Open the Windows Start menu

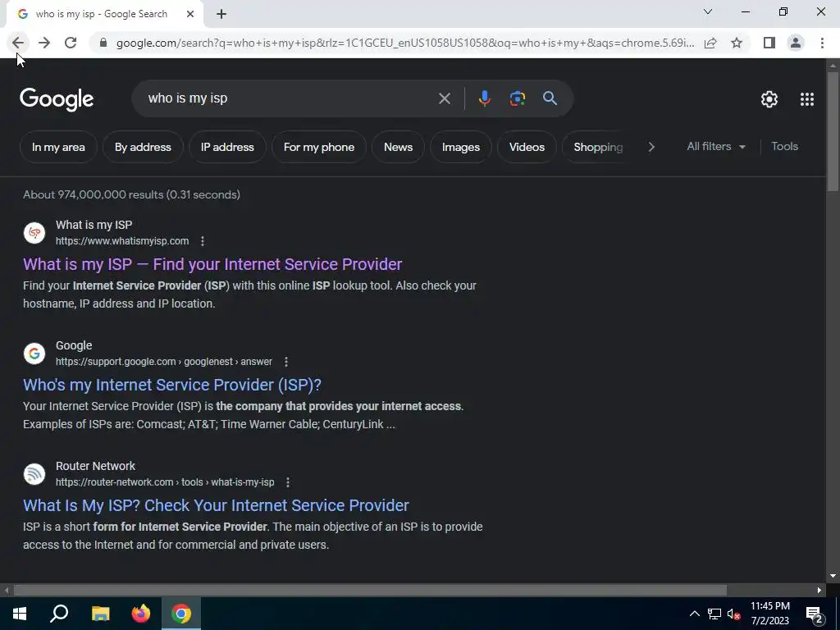tap(20, 614)
